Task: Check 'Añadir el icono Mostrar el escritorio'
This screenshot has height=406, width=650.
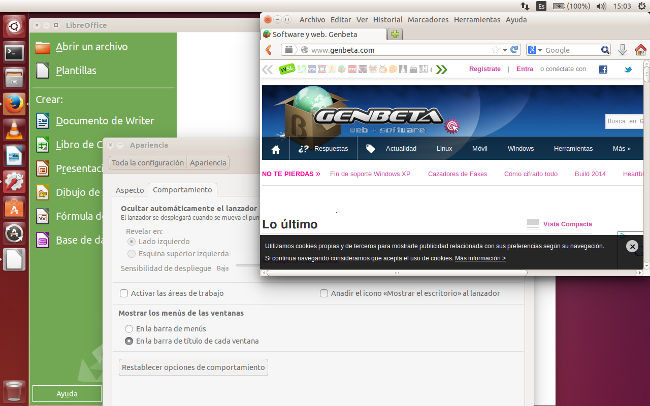Action: tap(324, 293)
